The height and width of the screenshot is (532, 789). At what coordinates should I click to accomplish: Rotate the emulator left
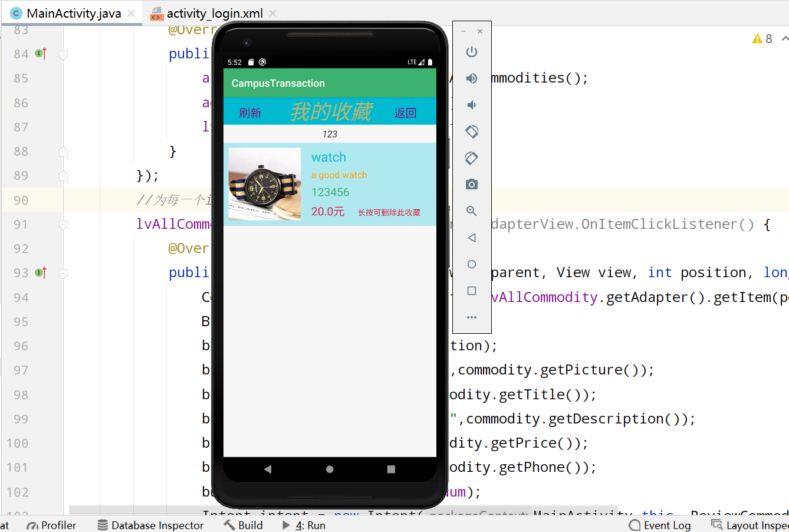[472, 132]
